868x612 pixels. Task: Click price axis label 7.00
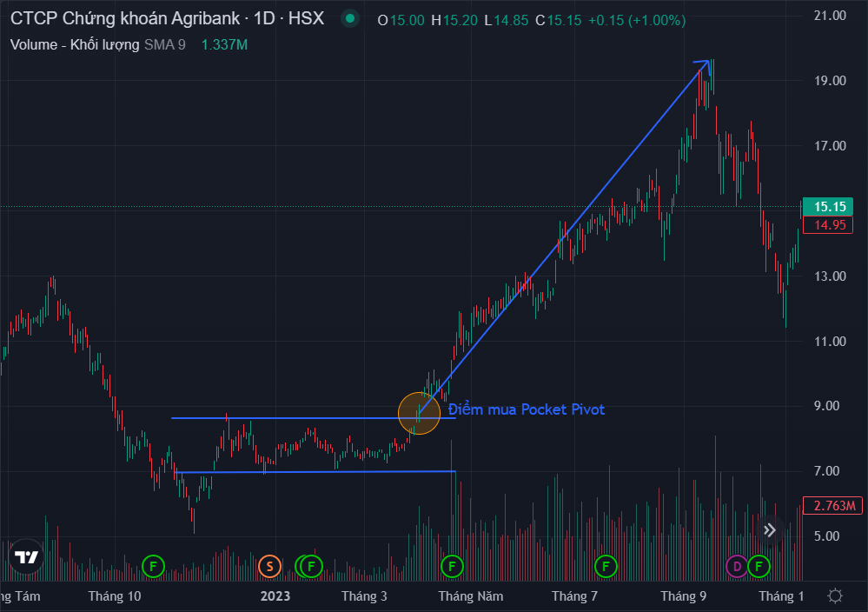826,471
